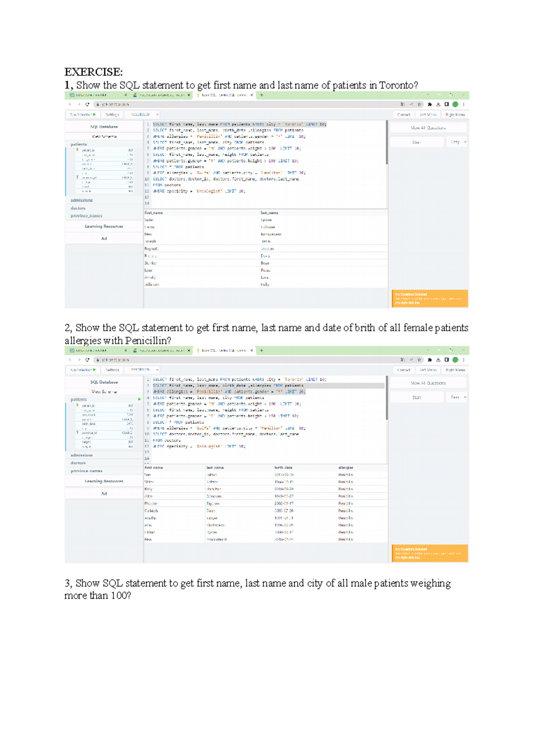Open database selector dropdown in question 2 screenshot
The image size is (534, 756).
(x=143, y=370)
